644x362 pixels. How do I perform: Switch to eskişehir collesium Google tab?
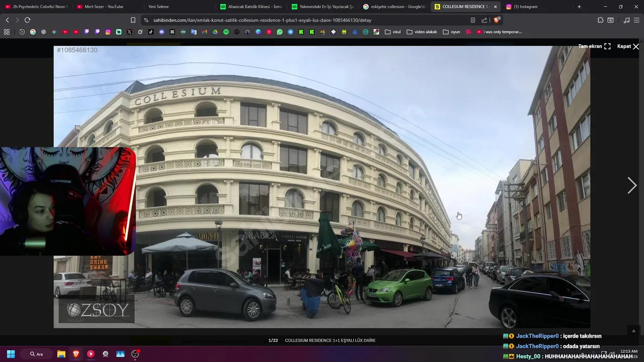(x=394, y=7)
